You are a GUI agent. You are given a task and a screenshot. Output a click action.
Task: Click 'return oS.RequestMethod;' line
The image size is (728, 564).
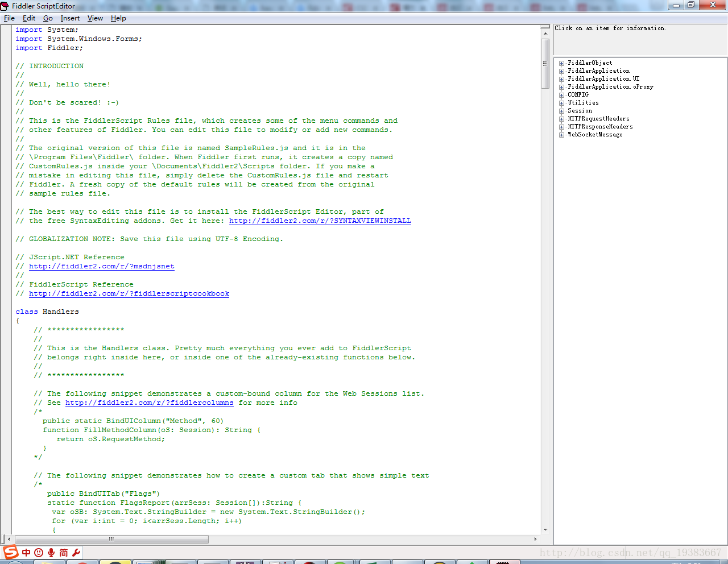click(111, 439)
